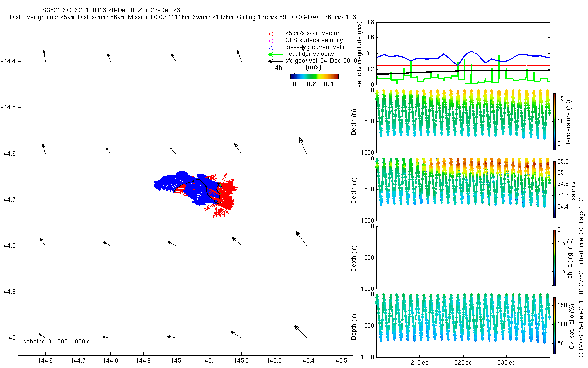Image resolution: width=588 pixels, height=368 pixels.
Task: Select the chl-a (mg m-3) colorbar
Action: pyautogui.click(x=555, y=257)
